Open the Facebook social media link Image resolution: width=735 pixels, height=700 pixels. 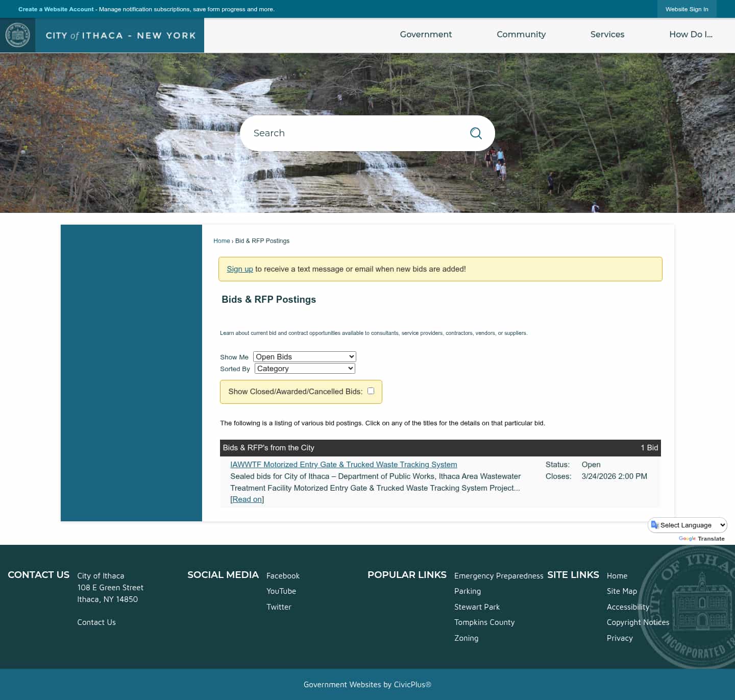pyautogui.click(x=283, y=575)
